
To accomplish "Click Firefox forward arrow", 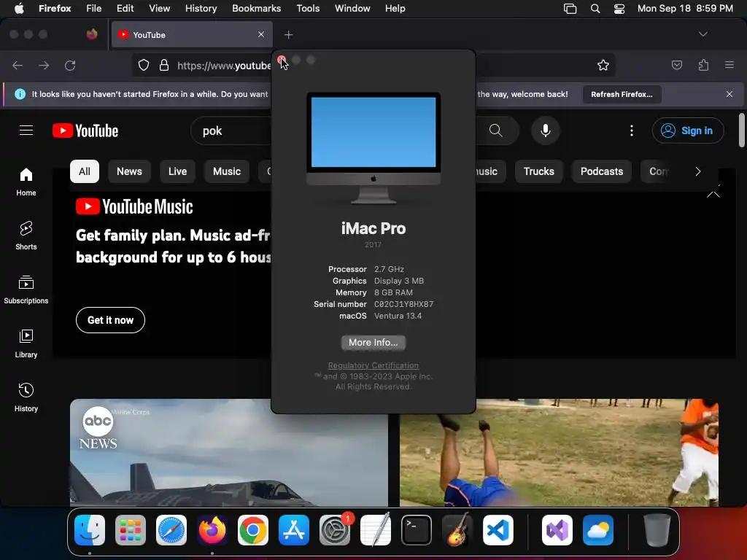I will tap(44, 65).
